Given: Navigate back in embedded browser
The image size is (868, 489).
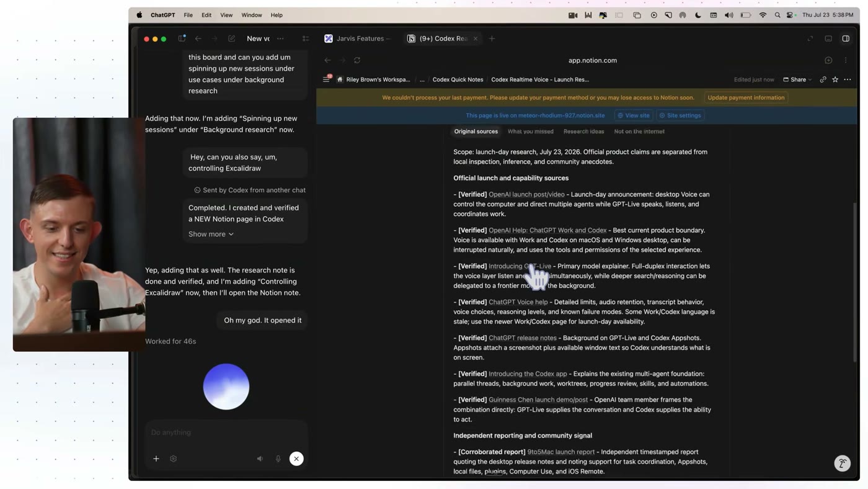Looking at the screenshot, I should pyautogui.click(x=327, y=60).
